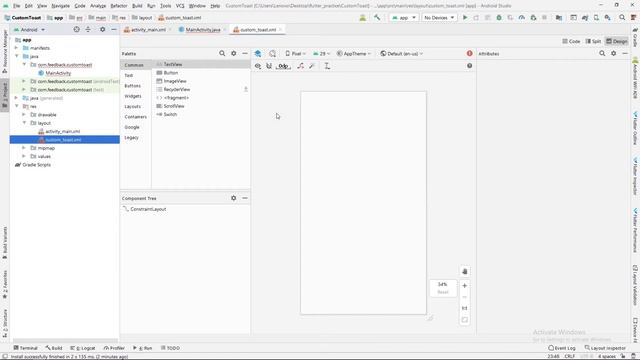The width and height of the screenshot is (640, 360).
Task: Open the red error indicator in design editor
Action: (469, 53)
